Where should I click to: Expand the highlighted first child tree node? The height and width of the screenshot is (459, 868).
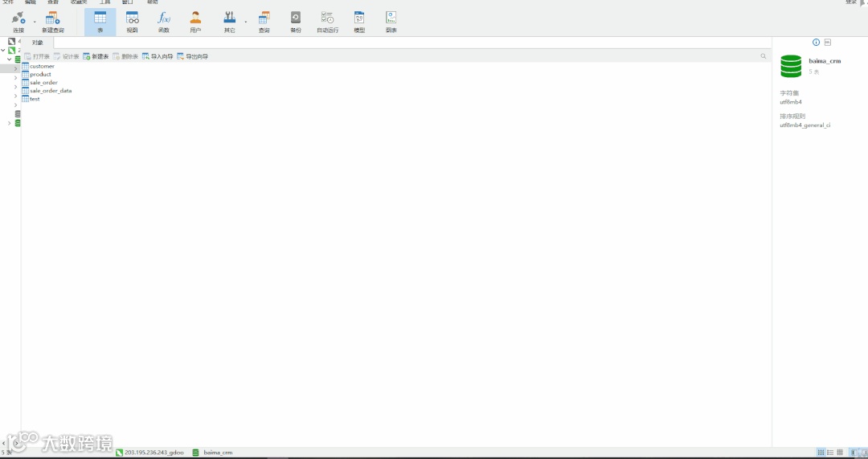pyautogui.click(x=15, y=68)
